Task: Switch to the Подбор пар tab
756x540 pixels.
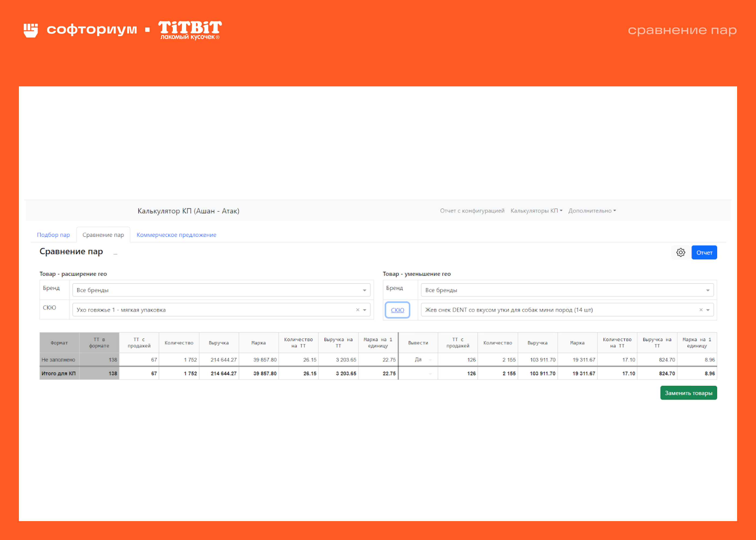Action: pos(53,235)
